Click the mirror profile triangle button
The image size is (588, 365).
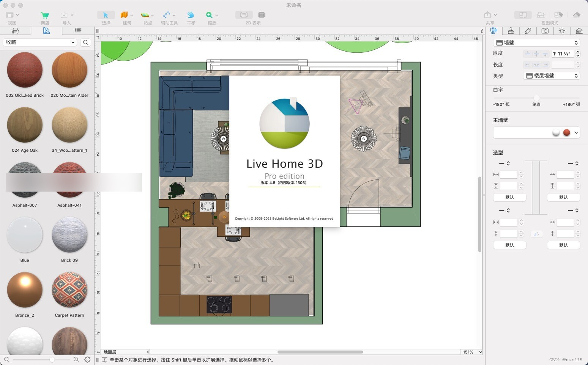(x=536, y=234)
